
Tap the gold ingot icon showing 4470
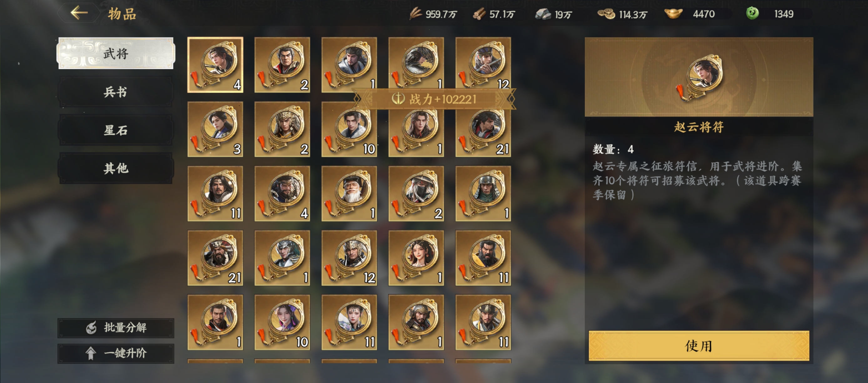tap(673, 14)
